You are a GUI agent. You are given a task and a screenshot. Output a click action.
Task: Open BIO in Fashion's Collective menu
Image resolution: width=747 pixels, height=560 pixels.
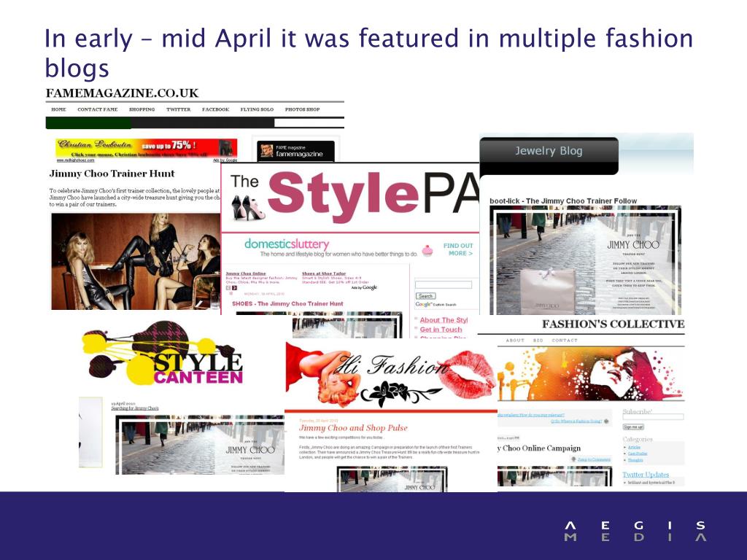(538, 341)
